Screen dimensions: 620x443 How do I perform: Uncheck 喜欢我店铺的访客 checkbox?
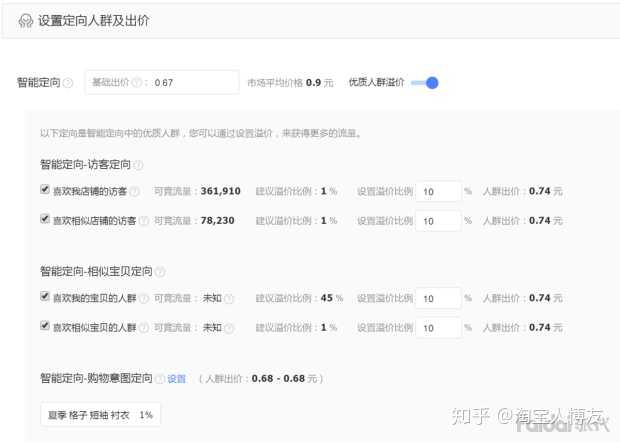(45, 189)
